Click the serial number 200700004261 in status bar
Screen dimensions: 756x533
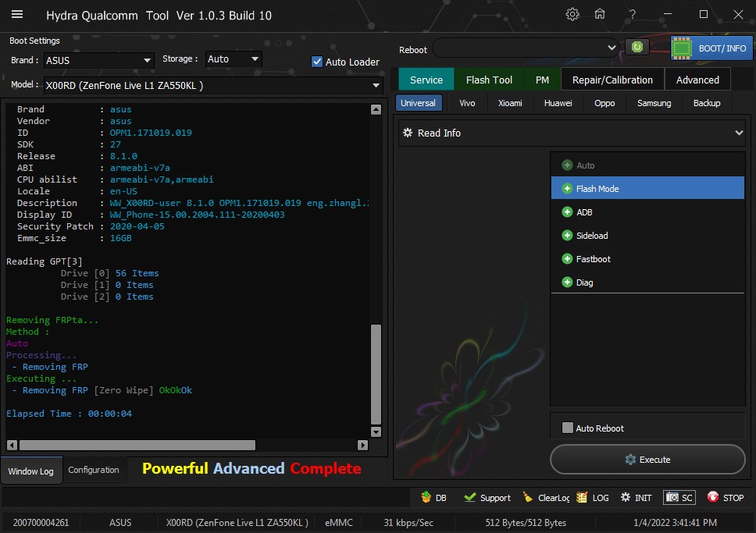pos(41,522)
